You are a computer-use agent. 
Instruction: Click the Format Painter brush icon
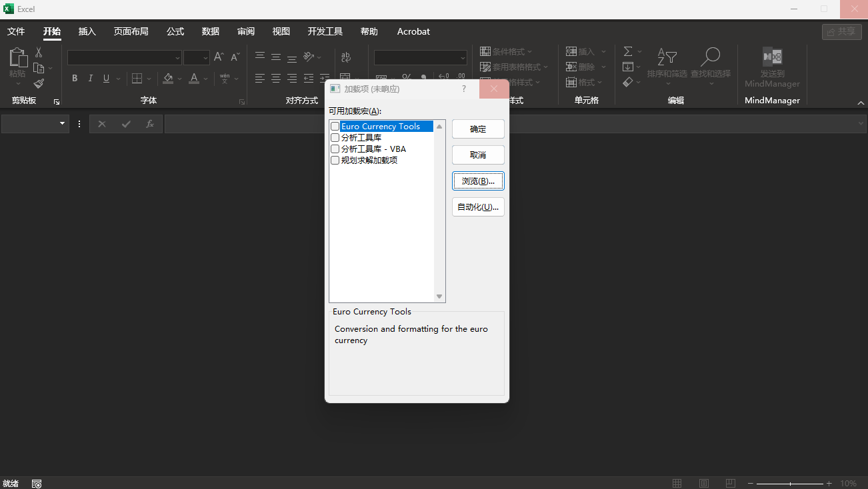(x=39, y=84)
